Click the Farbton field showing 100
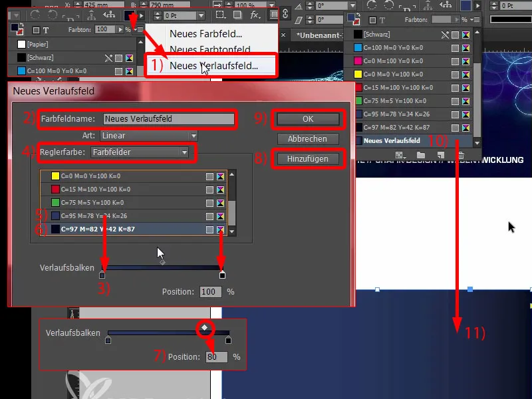This screenshot has width=532, height=399. coord(104,29)
